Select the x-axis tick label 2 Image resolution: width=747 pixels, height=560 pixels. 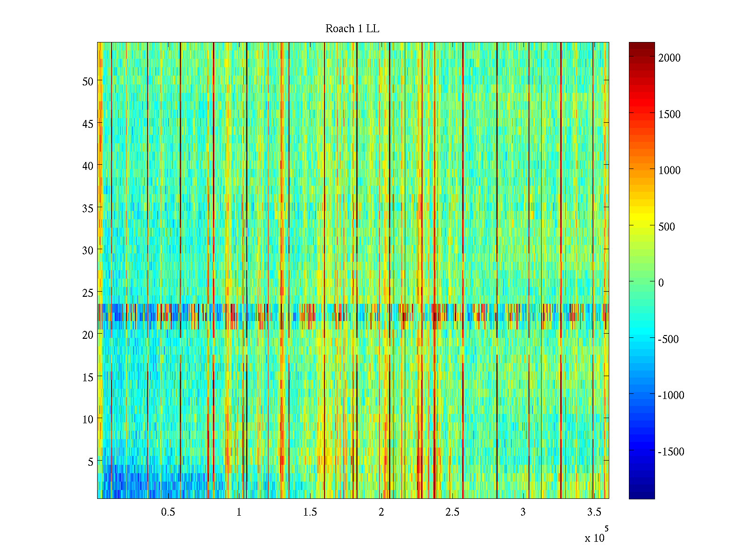[x=381, y=512]
